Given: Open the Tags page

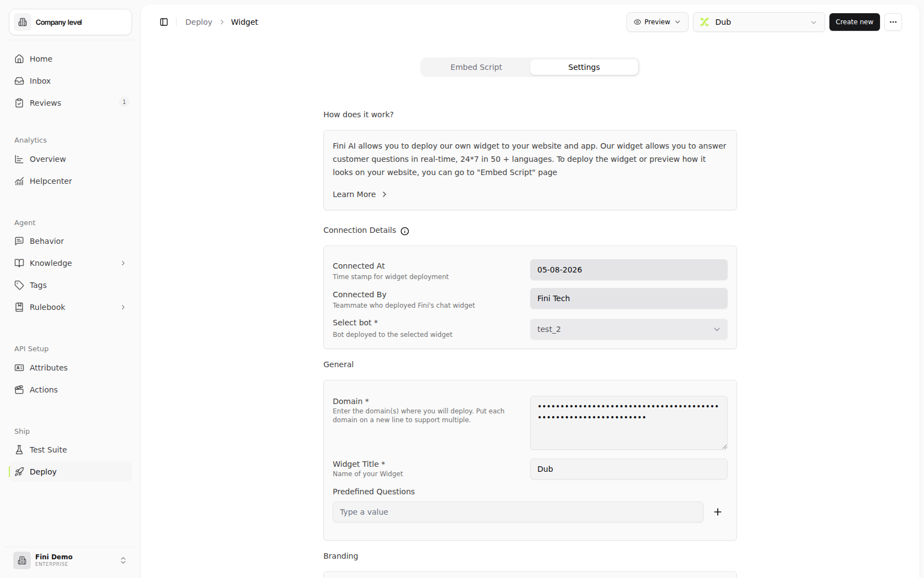Looking at the screenshot, I should [x=70, y=285].
